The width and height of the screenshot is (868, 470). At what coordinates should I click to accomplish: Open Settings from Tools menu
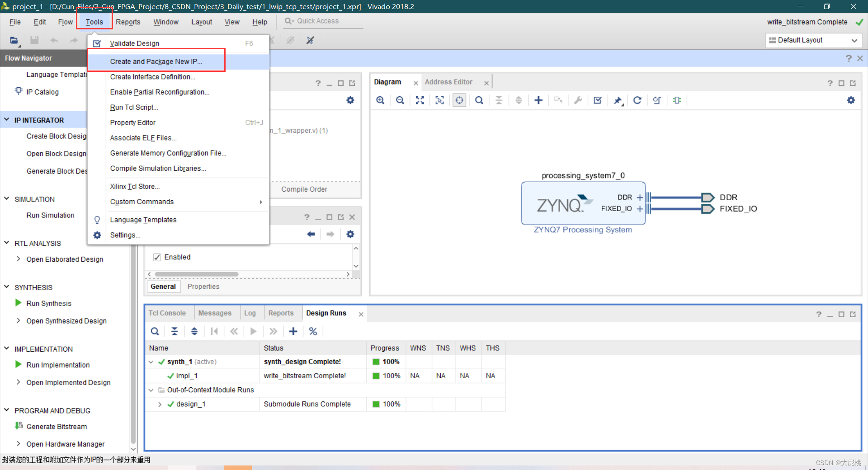tap(179, 235)
